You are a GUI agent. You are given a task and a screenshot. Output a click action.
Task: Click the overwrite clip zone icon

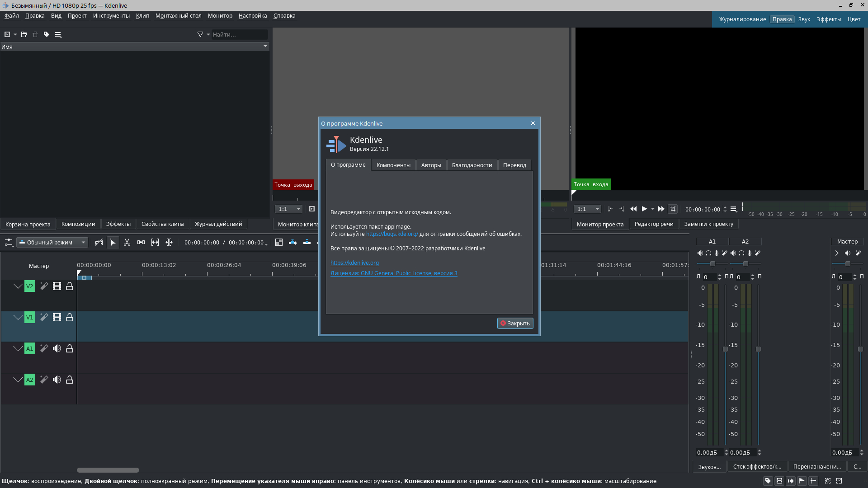(307, 243)
